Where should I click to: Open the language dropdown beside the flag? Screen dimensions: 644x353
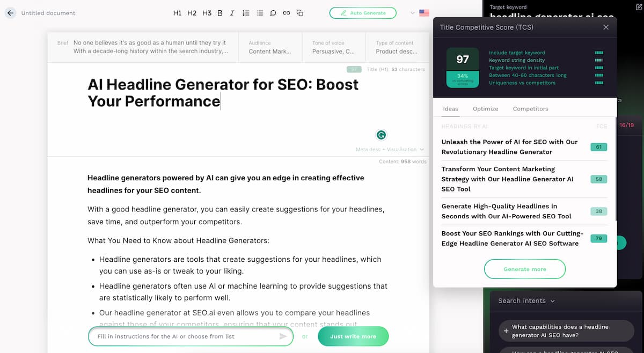click(x=412, y=13)
